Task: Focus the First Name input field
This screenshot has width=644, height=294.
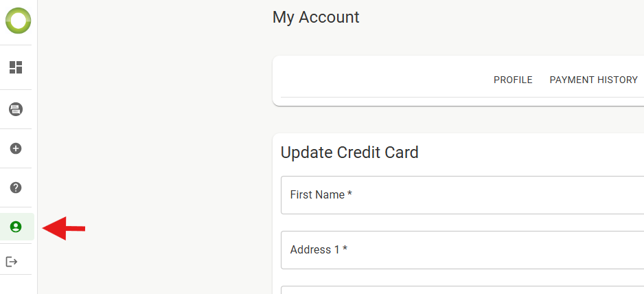Action: coord(463,195)
